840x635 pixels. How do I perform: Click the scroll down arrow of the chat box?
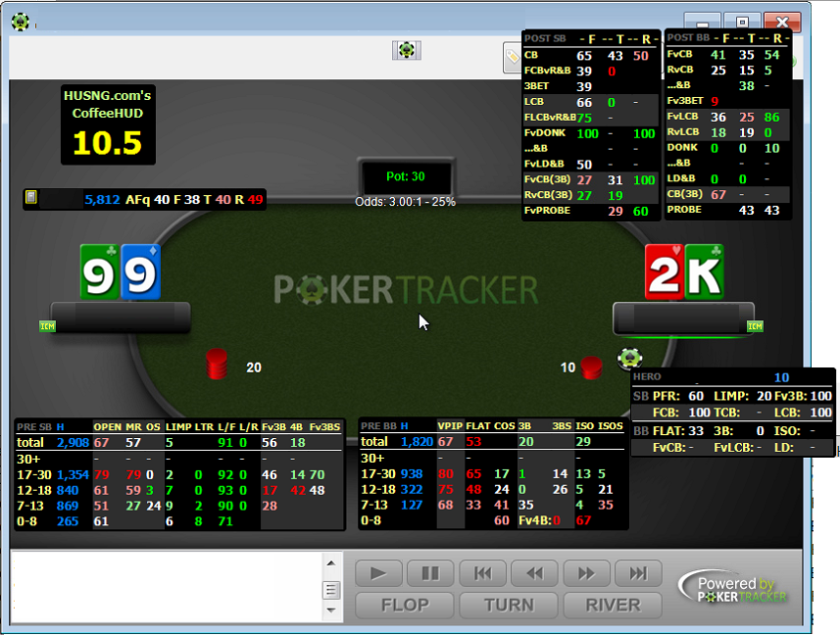pos(331,611)
